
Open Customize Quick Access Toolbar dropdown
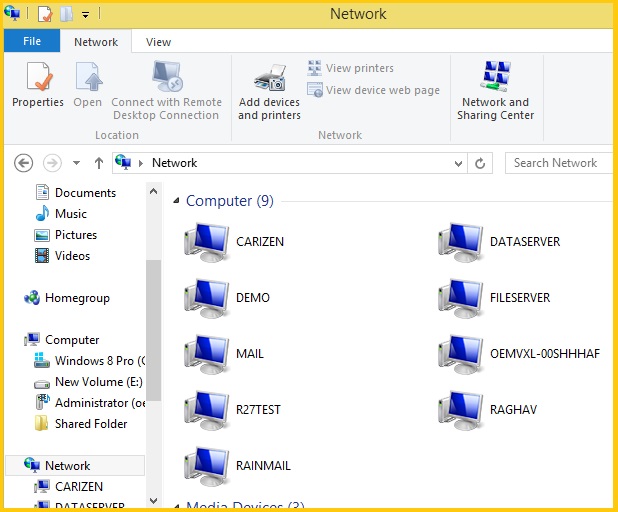click(x=85, y=15)
